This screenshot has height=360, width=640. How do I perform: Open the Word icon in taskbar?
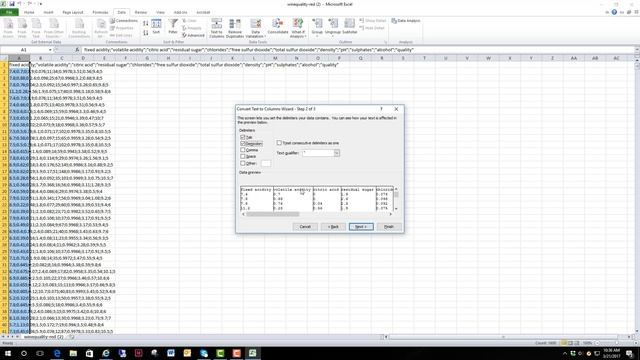(x=171, y=353)
